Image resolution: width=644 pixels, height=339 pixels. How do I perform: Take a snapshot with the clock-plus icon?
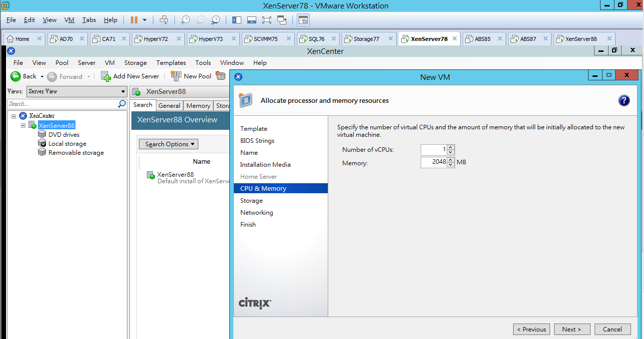tap(185, 20)
